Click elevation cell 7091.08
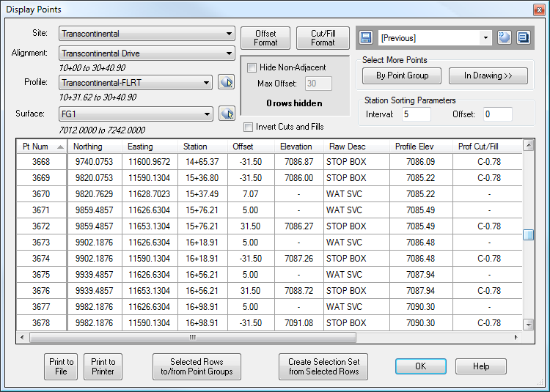Screen dimensions: 550x392 point(299,323)
